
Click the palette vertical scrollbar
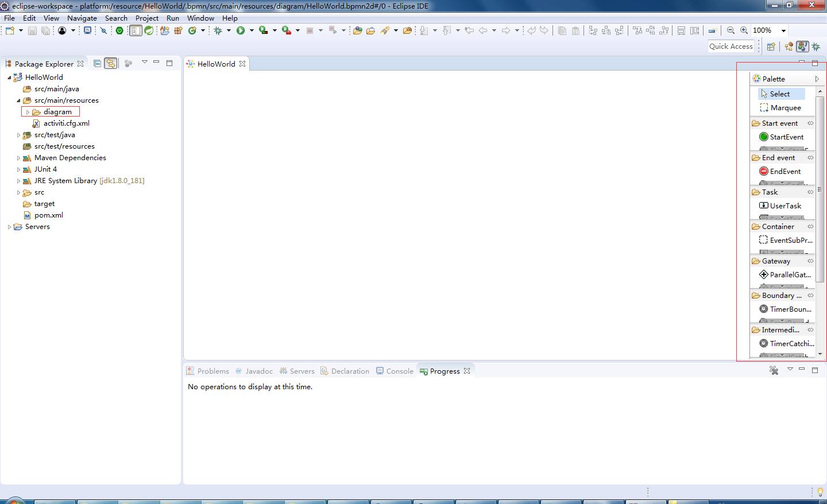pos(820,189)
